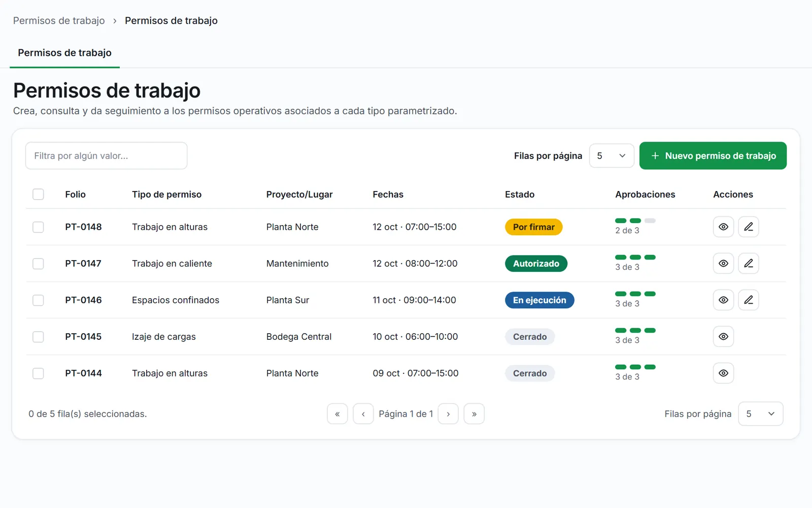The width and height of the screenshot is (812, 508).
Task: Go to the previous page
Action: tap(363, 414)
